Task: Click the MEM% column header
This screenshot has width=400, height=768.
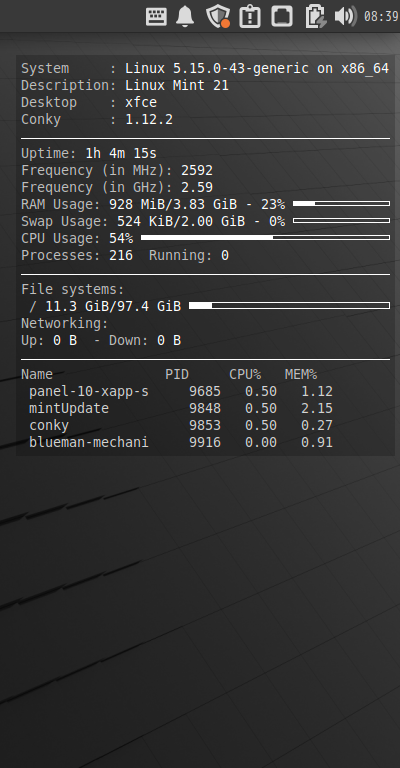Action: 301,374
